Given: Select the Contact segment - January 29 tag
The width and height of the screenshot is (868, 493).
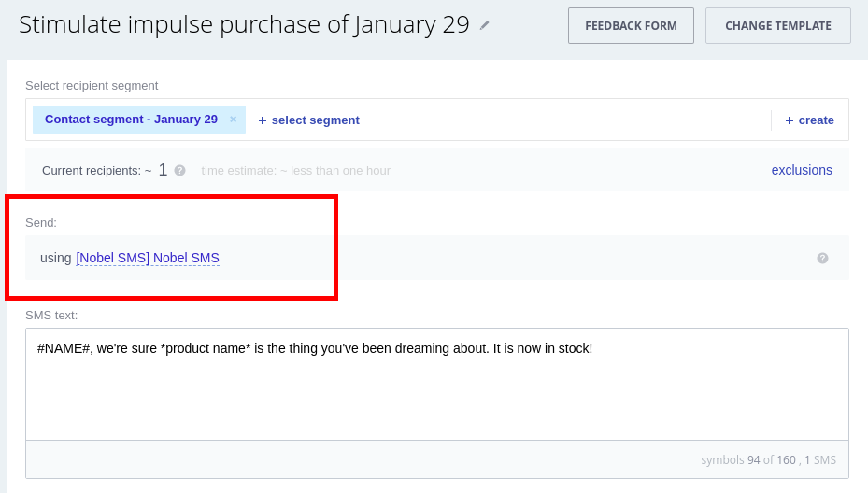Looking at the screenshot, I should point(131,120).
